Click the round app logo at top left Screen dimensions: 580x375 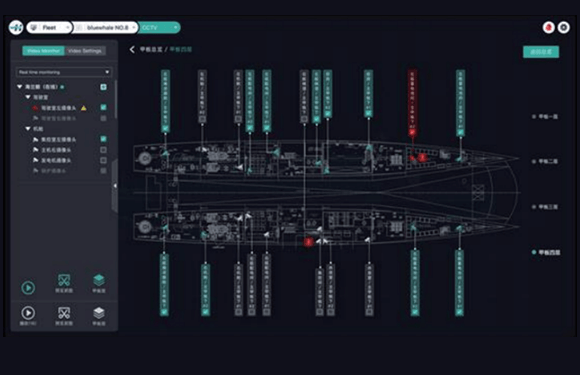[16, 27]
